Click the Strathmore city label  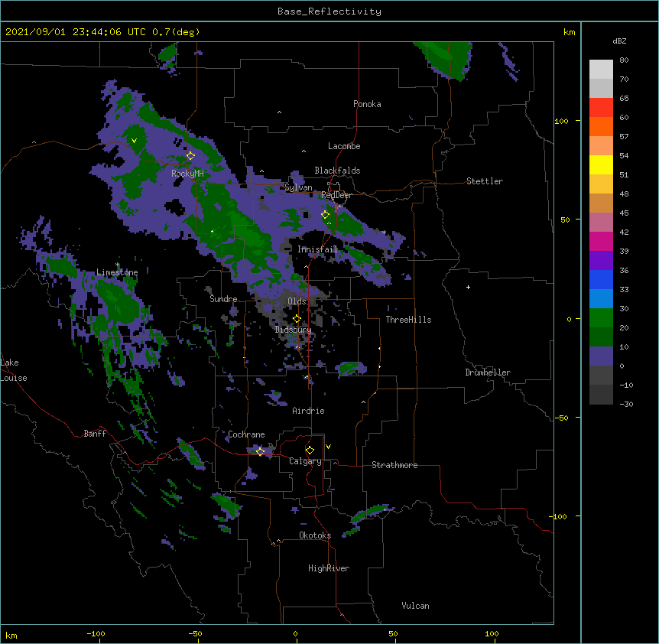pyautogui.click(x=394, y=465)
